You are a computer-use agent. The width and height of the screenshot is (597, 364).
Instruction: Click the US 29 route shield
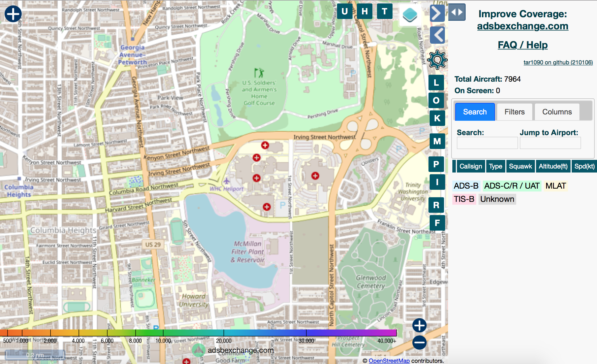coord(153,244)
